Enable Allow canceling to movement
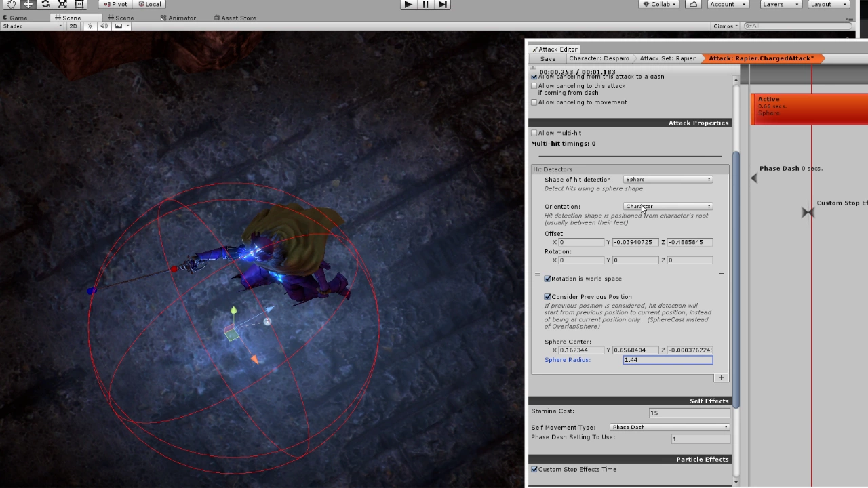This screenshot has height=488, width=868. (534, 102)
